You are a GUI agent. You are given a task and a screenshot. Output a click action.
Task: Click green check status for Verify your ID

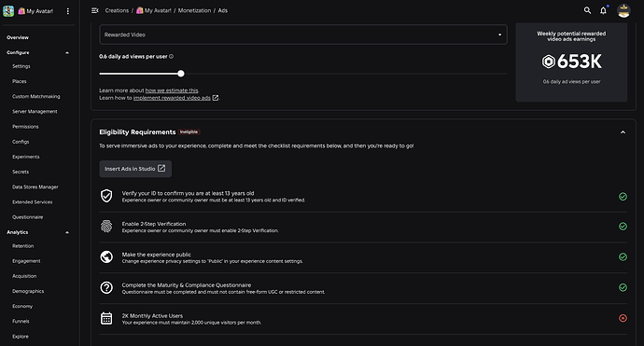click(623, 197)
